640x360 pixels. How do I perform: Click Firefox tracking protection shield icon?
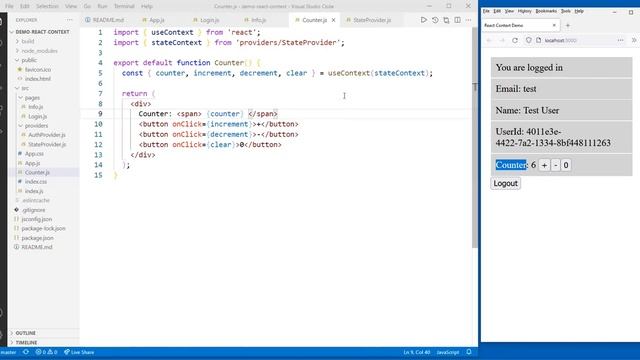click(529, 40)
